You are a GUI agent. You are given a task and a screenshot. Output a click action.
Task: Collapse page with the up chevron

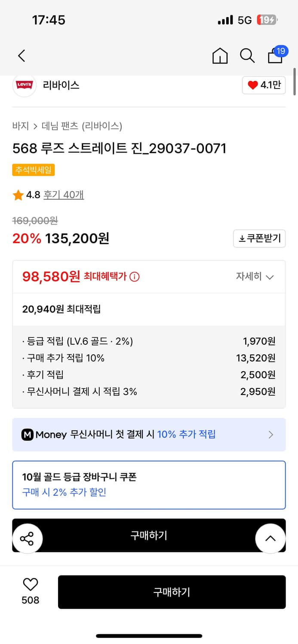(270, 538)
